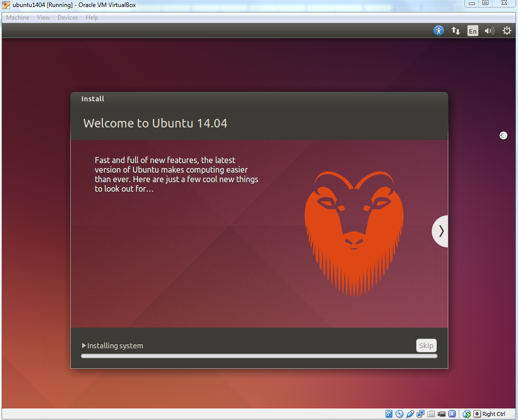Toggle the USB devices status icon
Viewport: 518px width, 420px height.
coord(410,413)
